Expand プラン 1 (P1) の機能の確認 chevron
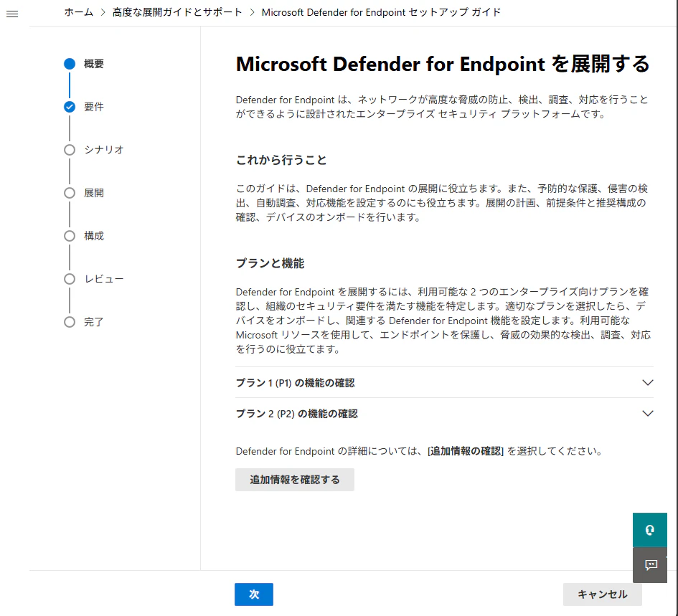678x616 pixels. pos(647,382)
